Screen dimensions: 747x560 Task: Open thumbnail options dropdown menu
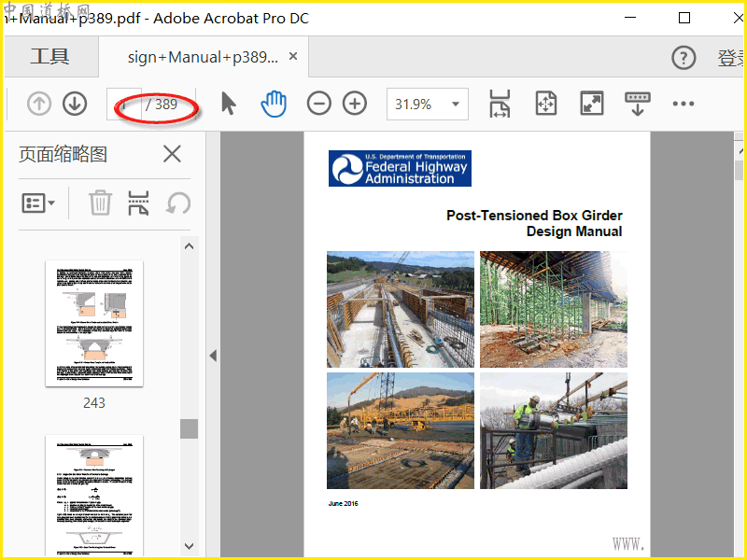click(x=38, y=203)
